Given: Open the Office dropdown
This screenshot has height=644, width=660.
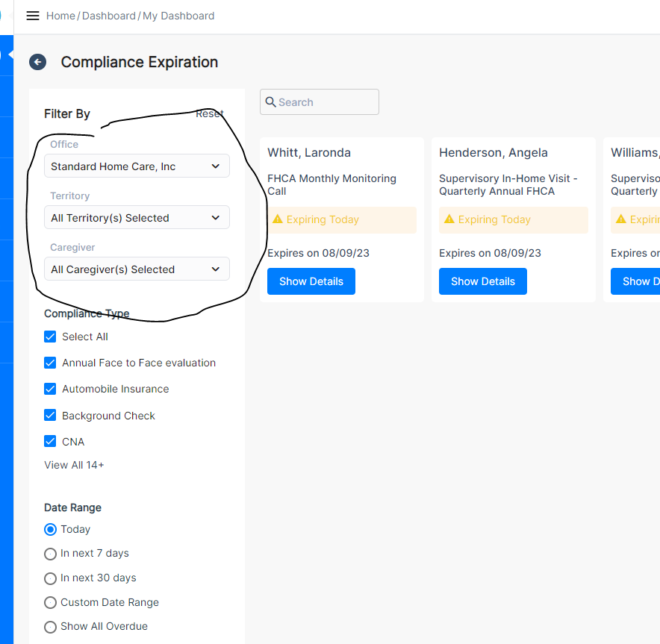Looking at the screenshot, I should (137, 166).
